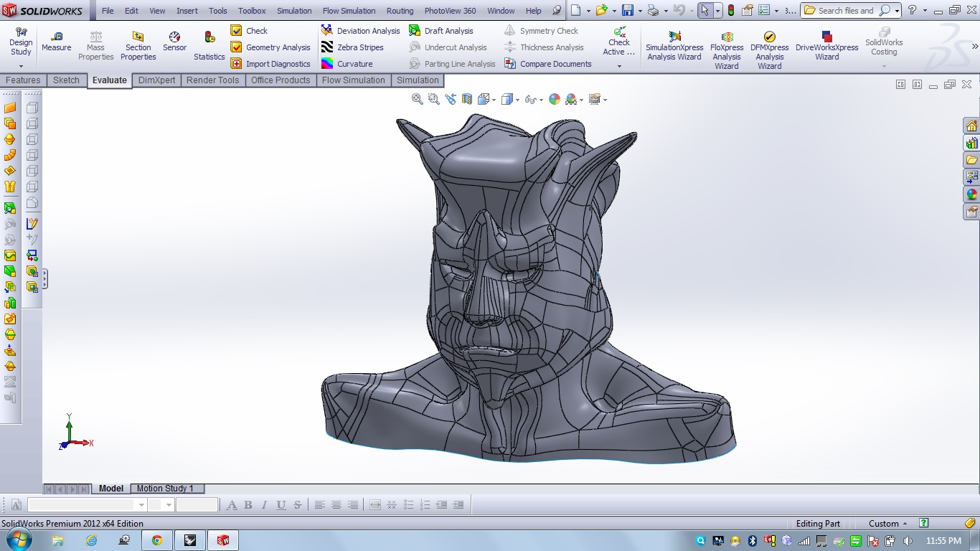
Task: Click the Curvature analysis icon
Action: (327, 64)
